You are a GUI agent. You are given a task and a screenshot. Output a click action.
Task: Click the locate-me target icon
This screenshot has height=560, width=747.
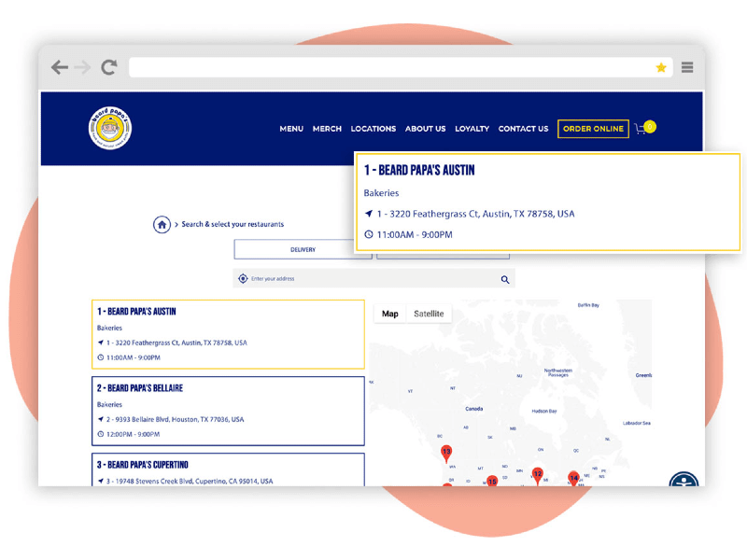[243, 279]
